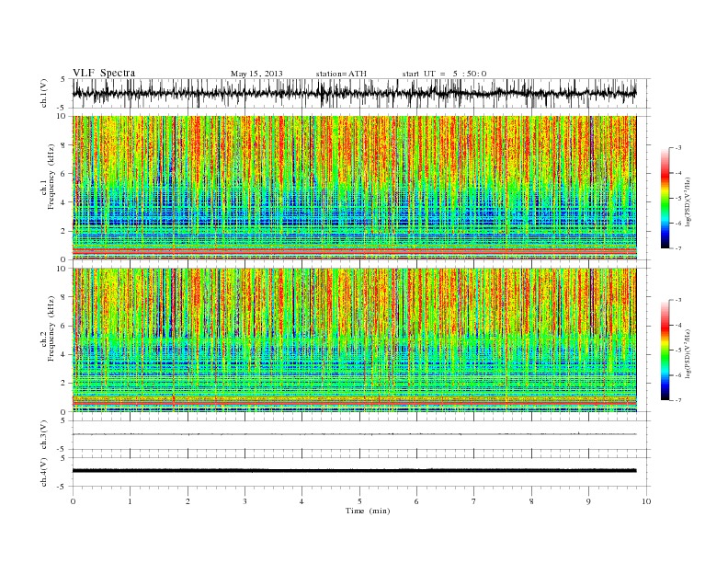Click the 'Time (min)' axis label
728x563 pixels.
tap(368, 511)
